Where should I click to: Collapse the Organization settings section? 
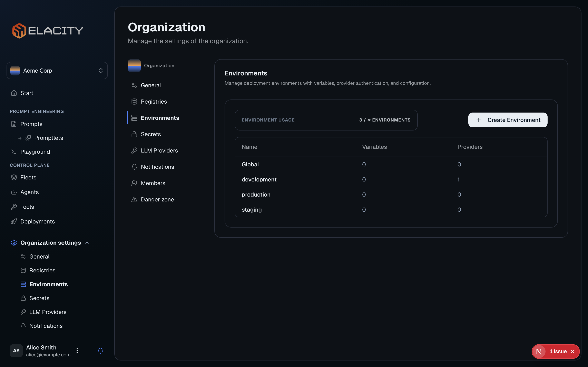point(87,242)
